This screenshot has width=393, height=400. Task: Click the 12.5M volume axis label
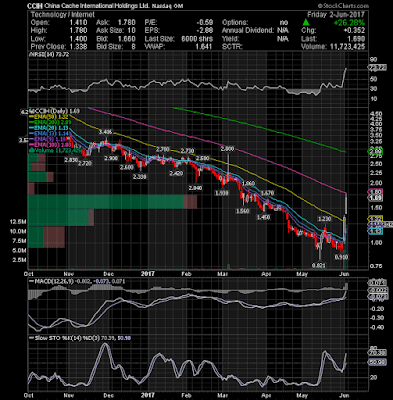coord(18,222)
